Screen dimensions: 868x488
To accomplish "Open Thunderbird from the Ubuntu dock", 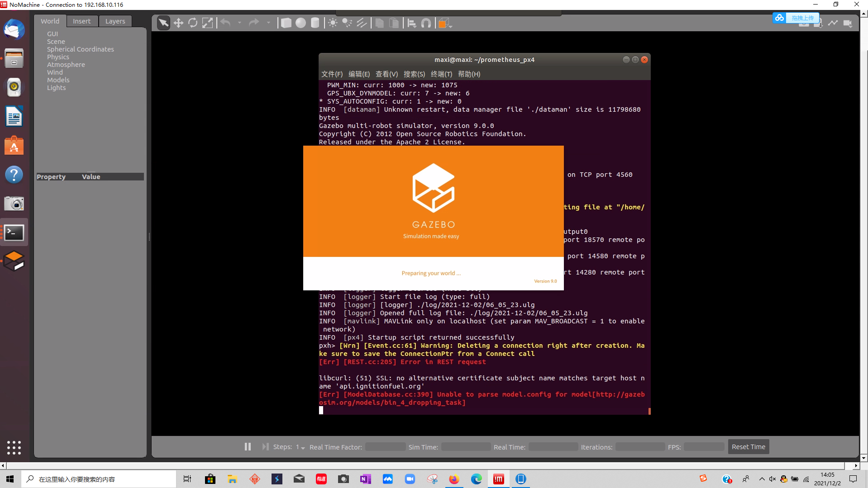I will [x=14, y=30].
